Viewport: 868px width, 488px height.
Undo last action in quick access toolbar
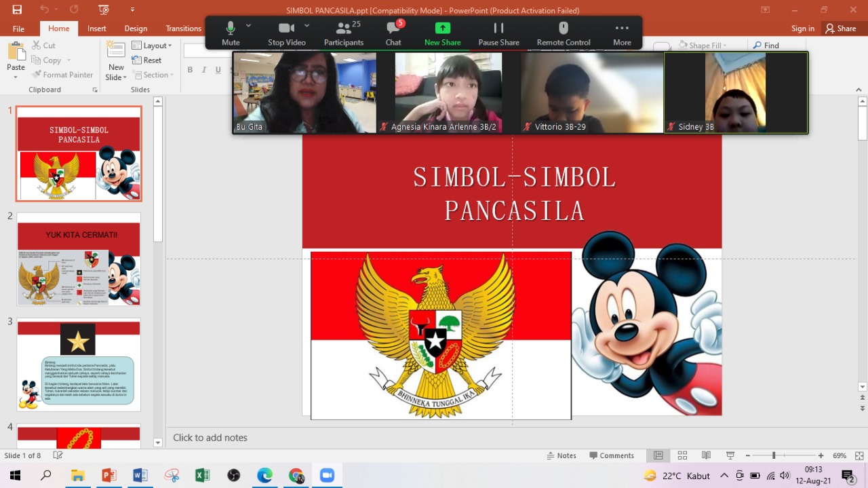[44, 10]
